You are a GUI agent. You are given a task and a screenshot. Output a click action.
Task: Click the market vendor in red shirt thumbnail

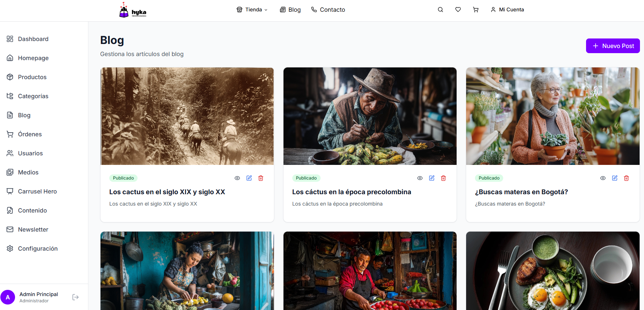click(x=370, y=271)
